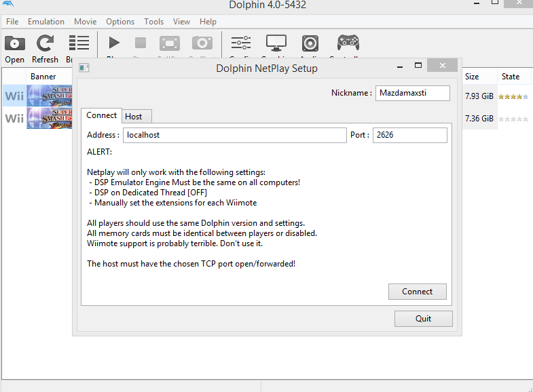
Task: Select the Connect tab
Action: point(101,115)
